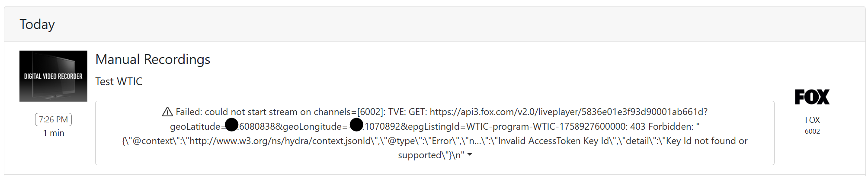Click the Today section header
This screenshot has width=868, height=176.
coord(37,24)
